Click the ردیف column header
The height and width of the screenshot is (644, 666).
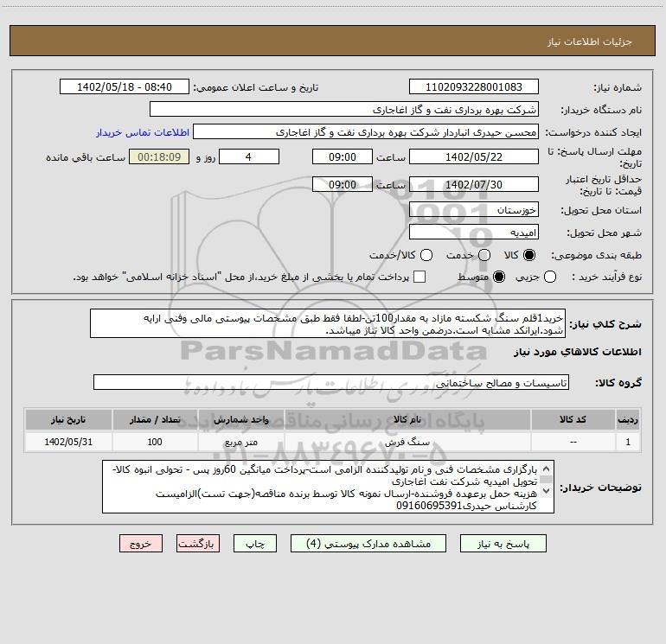(x=628, y=419)
